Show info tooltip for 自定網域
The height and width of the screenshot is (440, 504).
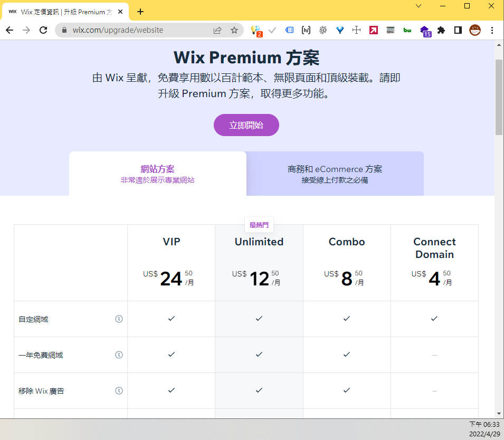(119, 319)
